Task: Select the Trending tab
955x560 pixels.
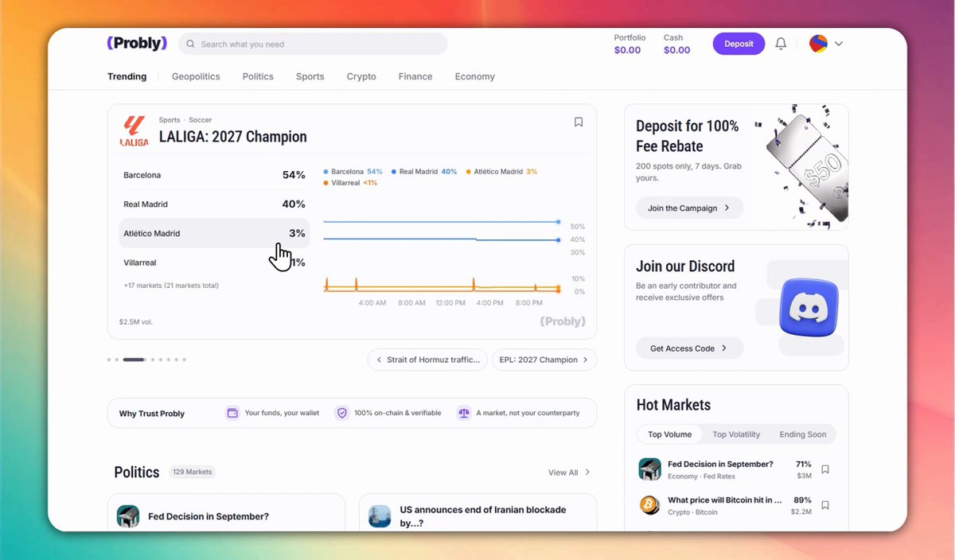Action: 127,76
